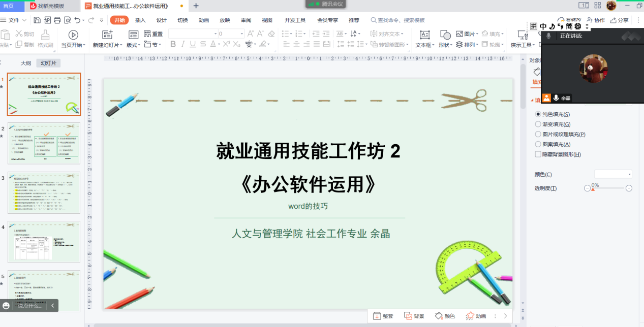
Task: Click the Save icon in quick toolbar
Action: (37, 20)
